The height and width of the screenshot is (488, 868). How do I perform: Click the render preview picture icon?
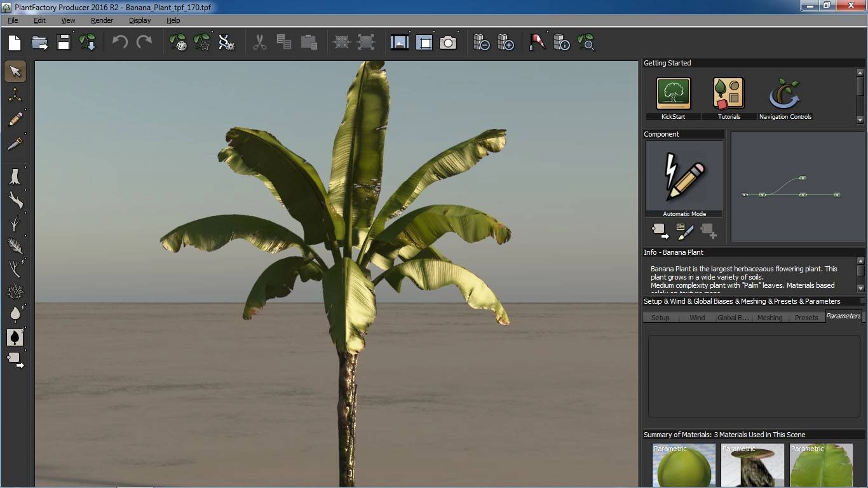click(x=400, y=43)
